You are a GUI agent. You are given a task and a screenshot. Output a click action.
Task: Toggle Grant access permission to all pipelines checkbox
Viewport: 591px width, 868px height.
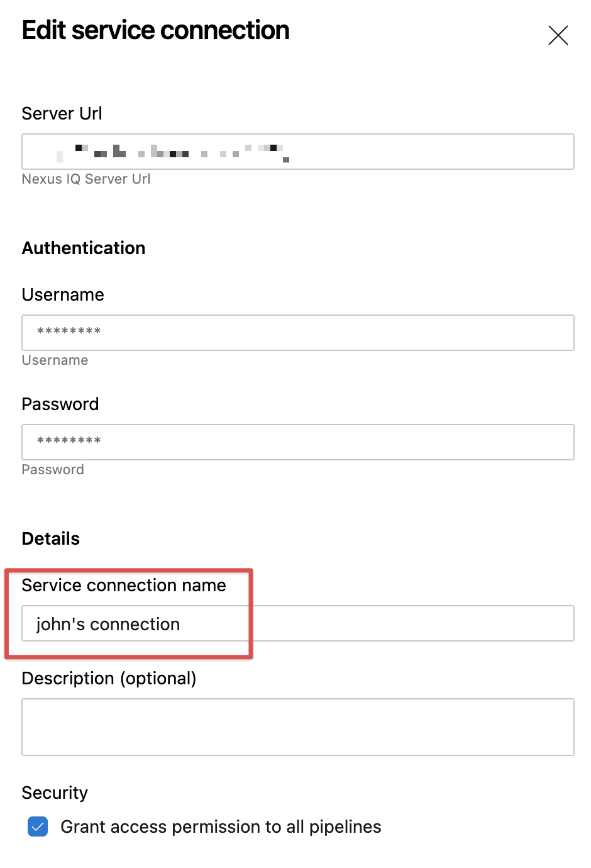(38, 826)
